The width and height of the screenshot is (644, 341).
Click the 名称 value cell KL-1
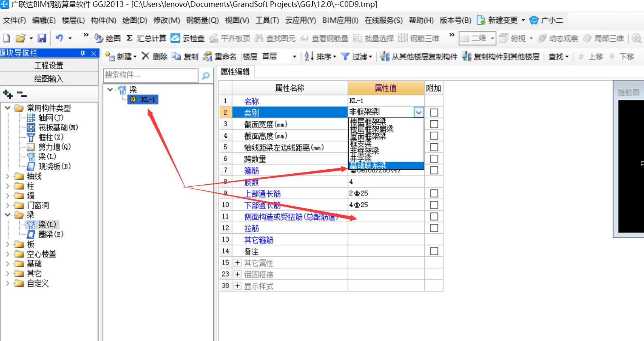pos(386,101)
